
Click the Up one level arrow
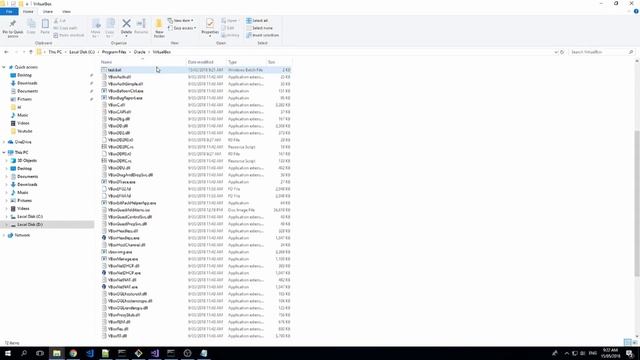click(x=31, y=52)
